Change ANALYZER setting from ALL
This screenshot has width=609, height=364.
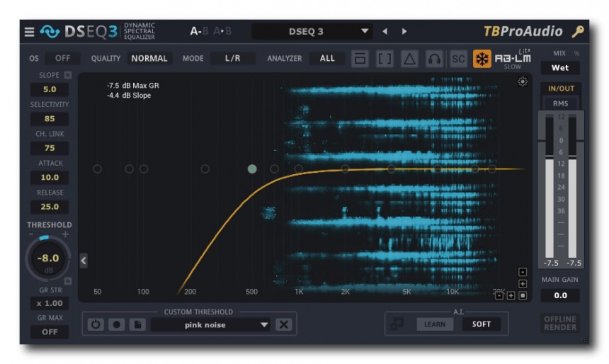click(x=327, y=58)
